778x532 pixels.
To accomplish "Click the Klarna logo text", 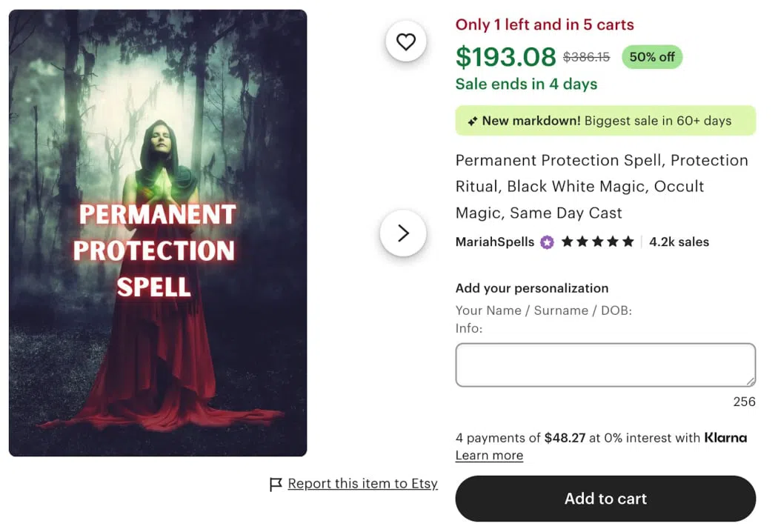I will (725, 438).
